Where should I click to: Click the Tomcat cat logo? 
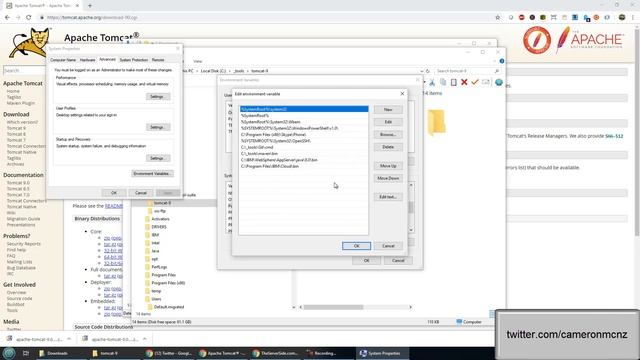[29, 42]
